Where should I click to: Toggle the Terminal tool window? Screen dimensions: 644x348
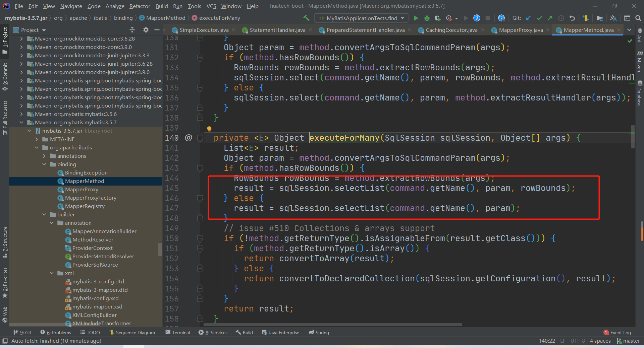click(x=178, y=333)
